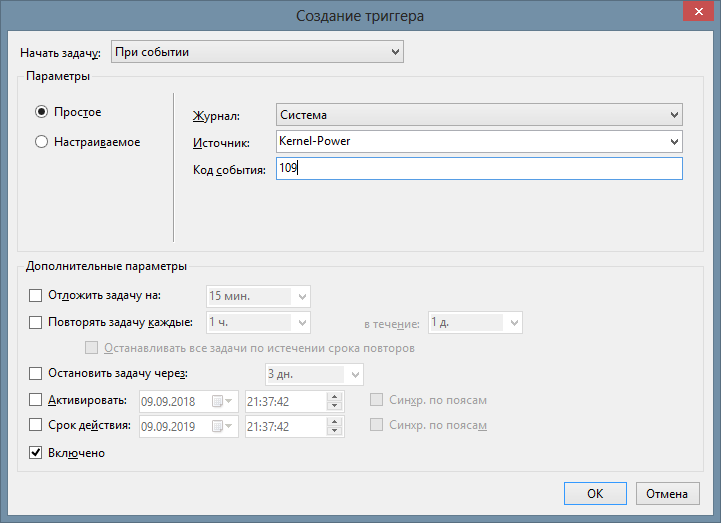721x523 pixels.
Task: Toggle the Срок действия checkbox
Action: (x=37, y=426)
